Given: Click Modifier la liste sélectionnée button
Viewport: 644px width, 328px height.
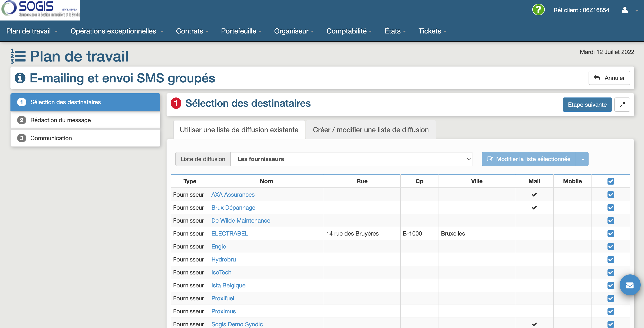Looking at the screenshot, I should (529, 159).
